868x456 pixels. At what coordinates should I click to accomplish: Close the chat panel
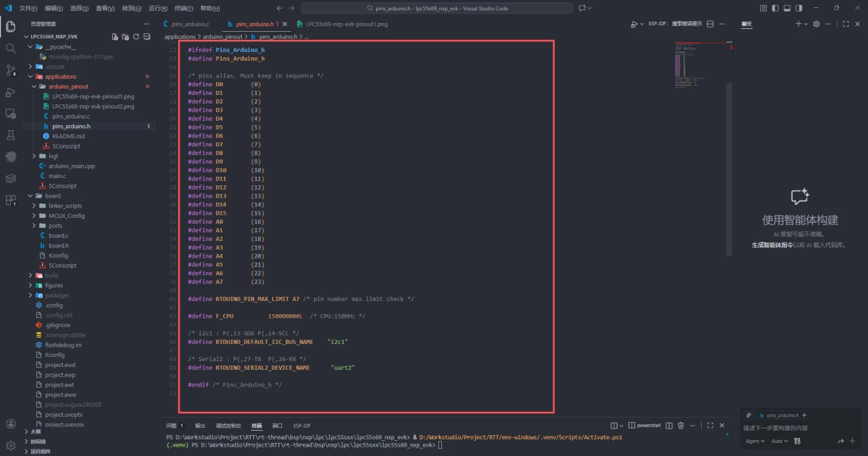click(858, 23)
